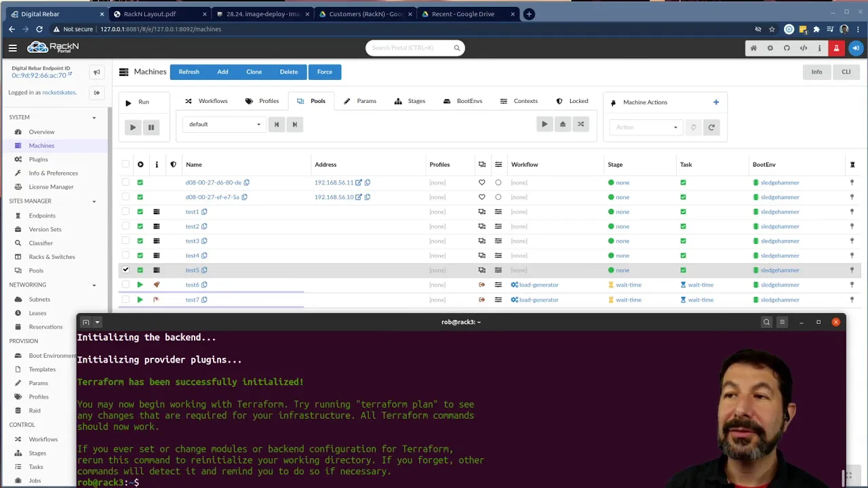868x488 pixels.
Task: Click the sign-out icon beside rocketskates
Action: (96, 92)
